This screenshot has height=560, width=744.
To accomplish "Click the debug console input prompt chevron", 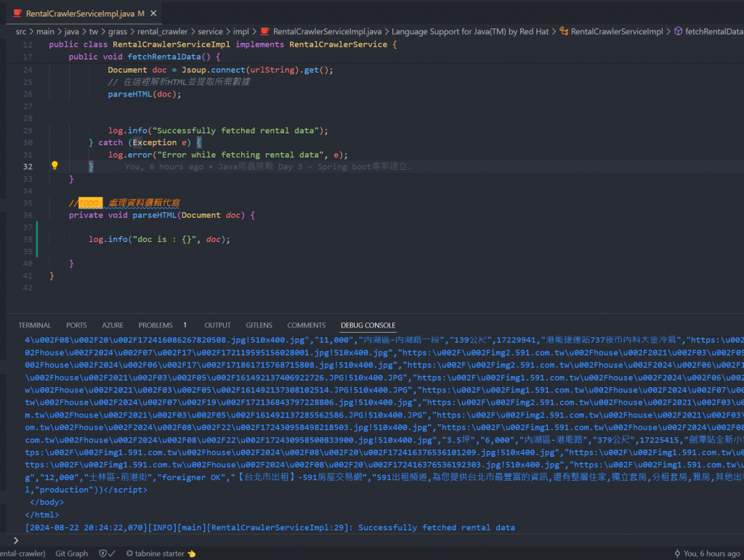I will (x=16, y=540).
